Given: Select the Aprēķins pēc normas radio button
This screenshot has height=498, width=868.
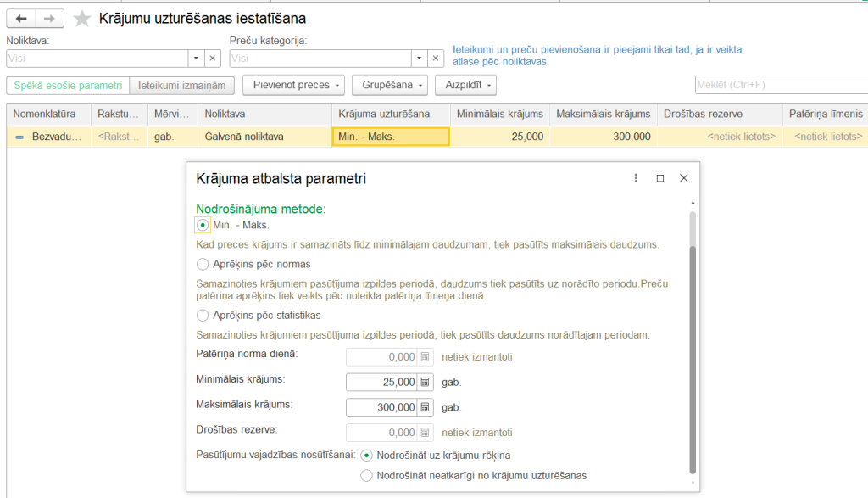Looking at the screenshot, I should tap(202, 264).
